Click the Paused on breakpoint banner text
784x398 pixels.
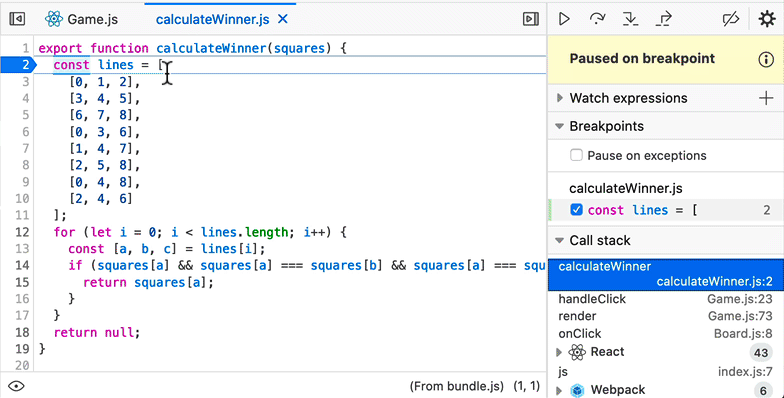pos(642,58)
